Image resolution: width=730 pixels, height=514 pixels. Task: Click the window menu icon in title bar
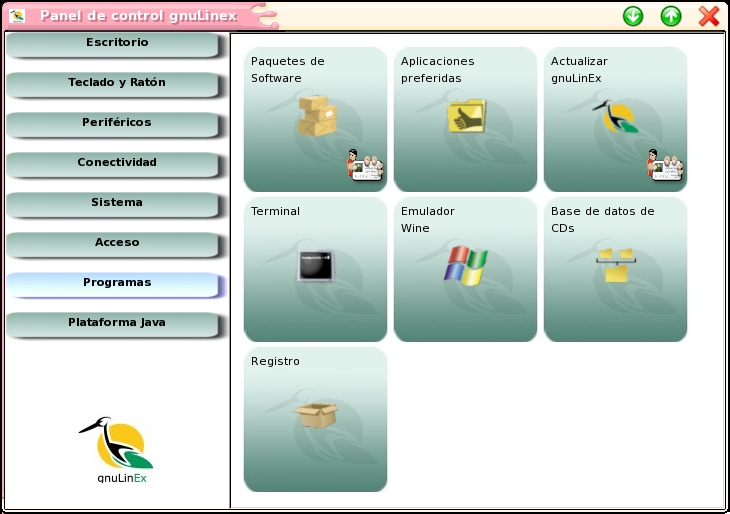(17, 16)
